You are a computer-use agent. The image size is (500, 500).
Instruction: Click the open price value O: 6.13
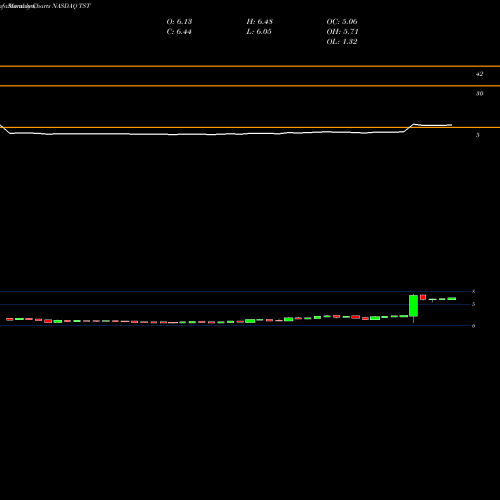point(179,22)
